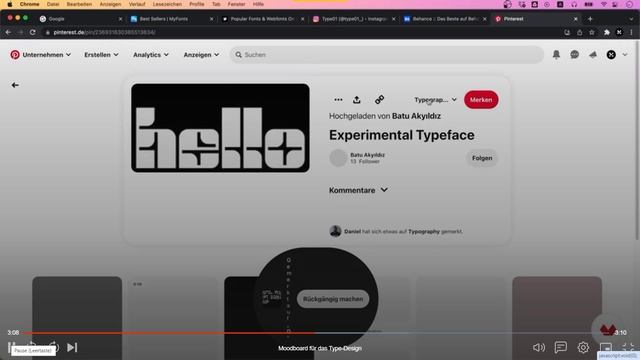Click the Pinterest logo in the header
Viewport: 640px width, 360px height.
pos(15,55)
